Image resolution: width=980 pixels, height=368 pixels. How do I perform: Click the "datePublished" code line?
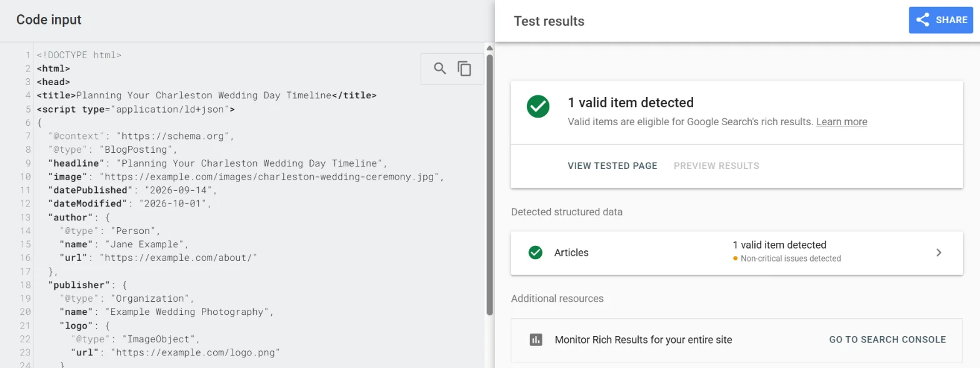click(132, 190)
